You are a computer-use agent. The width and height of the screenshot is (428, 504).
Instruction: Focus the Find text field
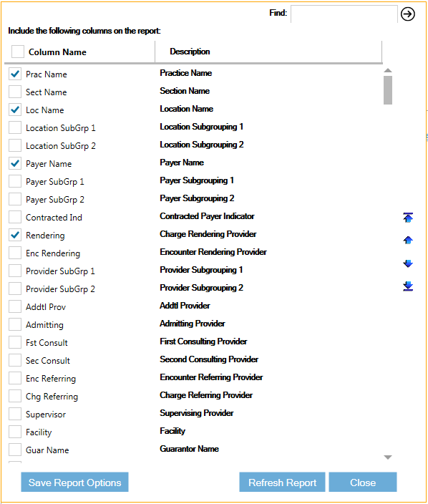(344, 14)
